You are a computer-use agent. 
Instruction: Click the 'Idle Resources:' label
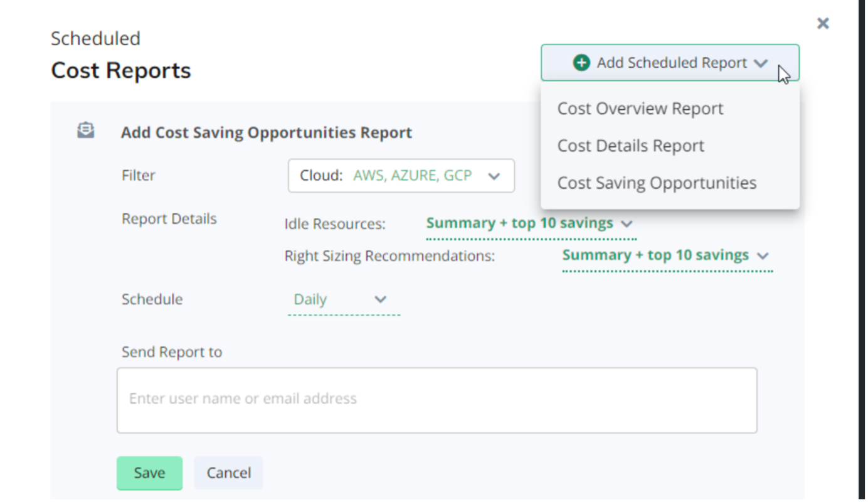[335, 224]
